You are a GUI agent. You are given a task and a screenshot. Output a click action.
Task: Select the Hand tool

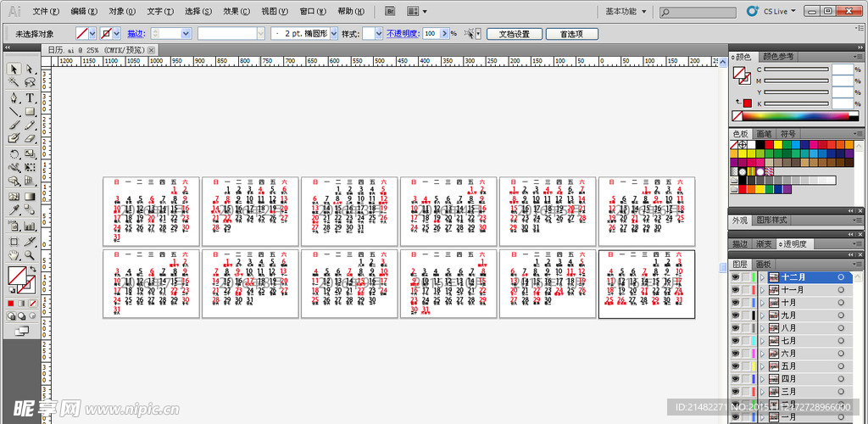pyautogui.click(x=14, y=254)
